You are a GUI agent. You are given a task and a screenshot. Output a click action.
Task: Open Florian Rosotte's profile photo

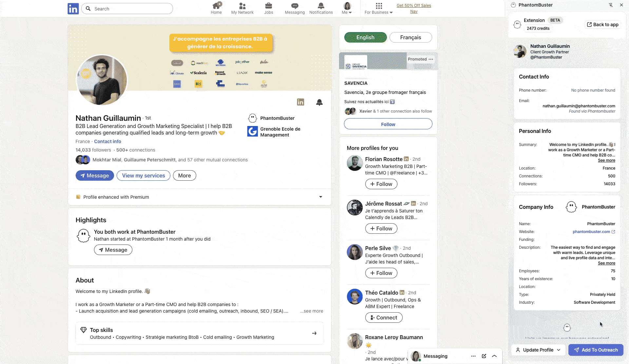click(355, 163)
